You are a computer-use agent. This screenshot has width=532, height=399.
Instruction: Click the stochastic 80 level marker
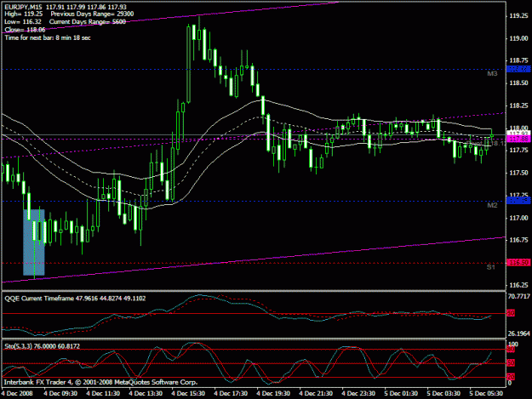coord(512,350)
